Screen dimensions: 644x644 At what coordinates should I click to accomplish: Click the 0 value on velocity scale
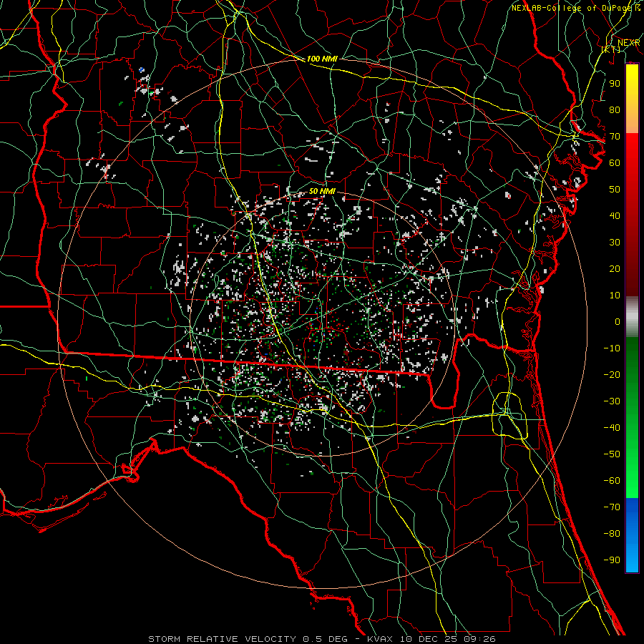[x=618, y=321]
